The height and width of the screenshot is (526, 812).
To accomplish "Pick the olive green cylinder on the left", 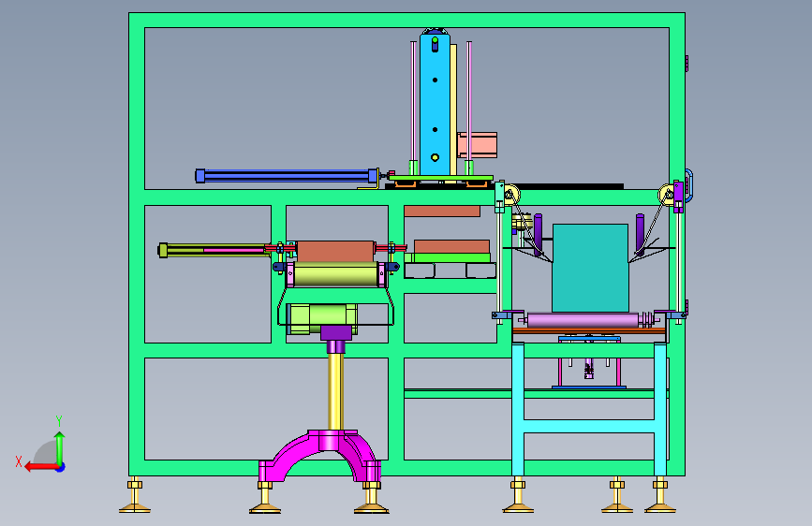I will tap(213, 251).
